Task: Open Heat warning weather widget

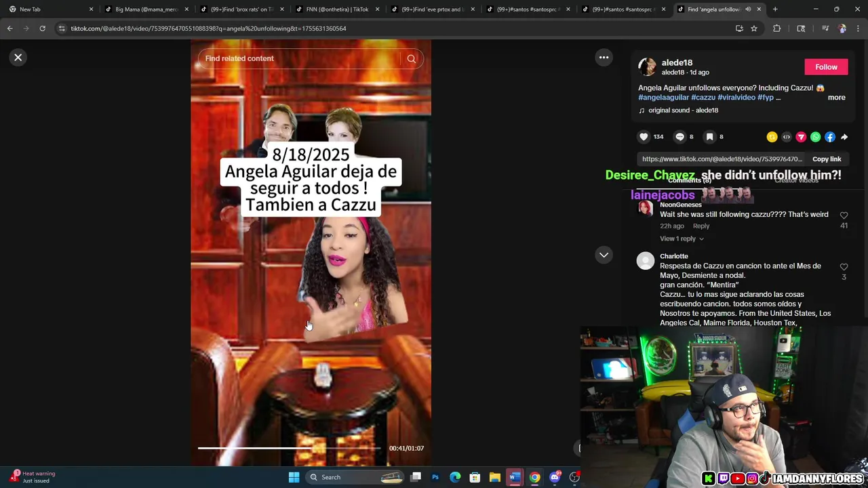Action: 33,477
